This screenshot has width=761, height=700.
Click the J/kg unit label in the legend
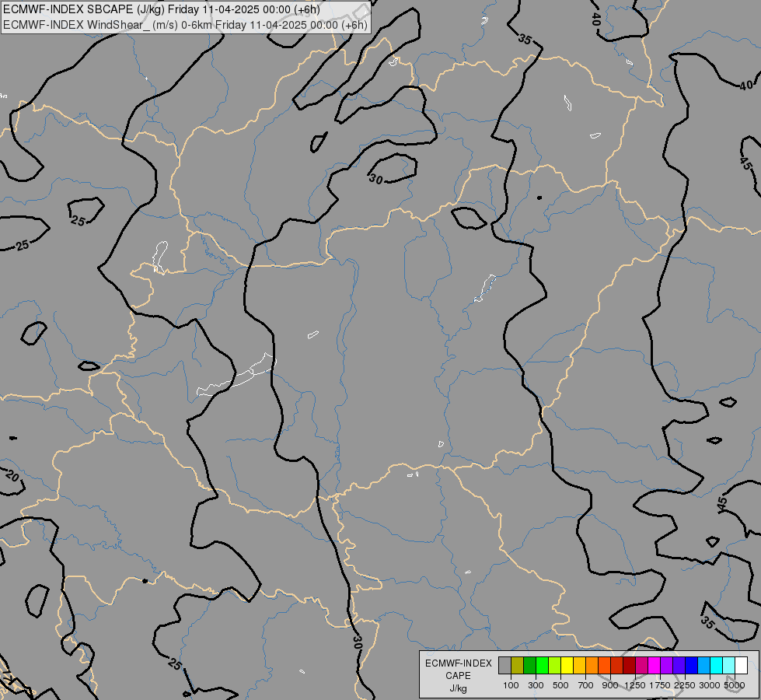[458, 688]
